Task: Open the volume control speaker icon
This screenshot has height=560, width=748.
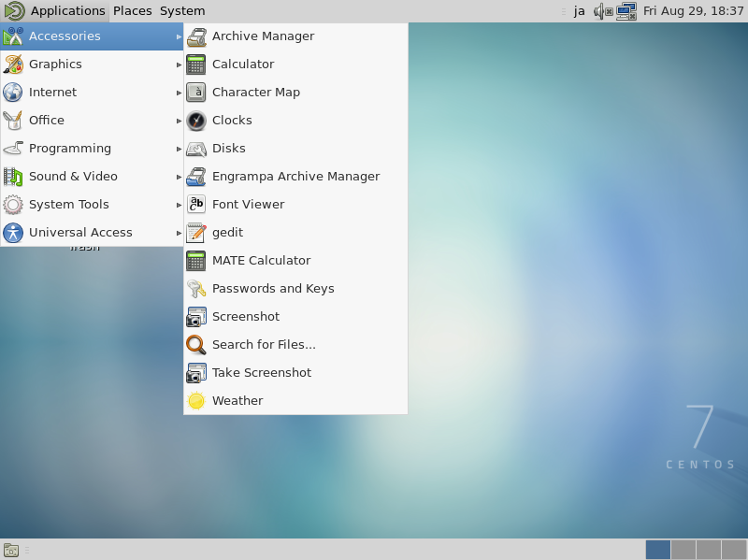Action: pyautogui.click(x=603, y=11)
